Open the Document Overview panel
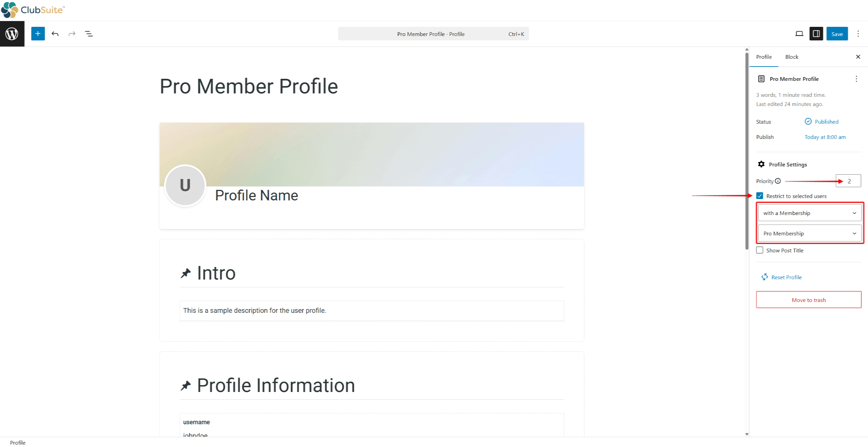Screen dimensions: 868x447 coord(89,34)
